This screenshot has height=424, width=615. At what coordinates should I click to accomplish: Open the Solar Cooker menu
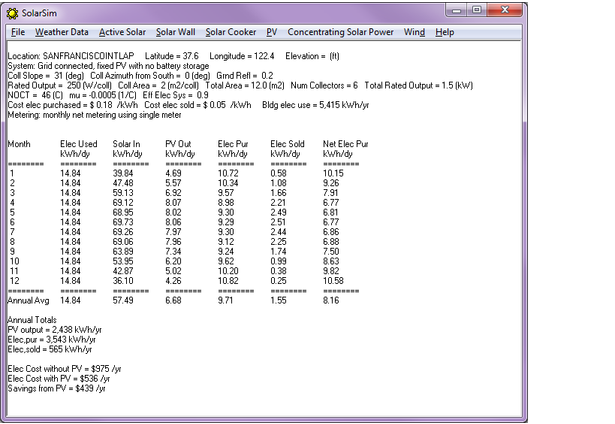tap(231, 32)
